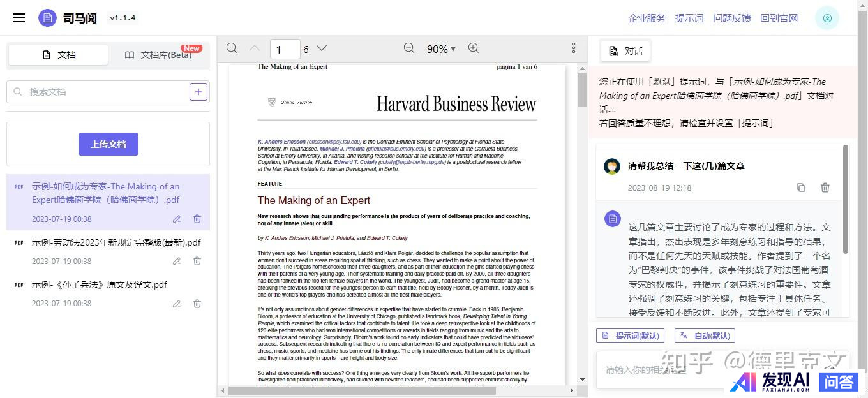Open PDF viewer three-dot more options
The width and height of the screenshot is (868, 398).
574,48
